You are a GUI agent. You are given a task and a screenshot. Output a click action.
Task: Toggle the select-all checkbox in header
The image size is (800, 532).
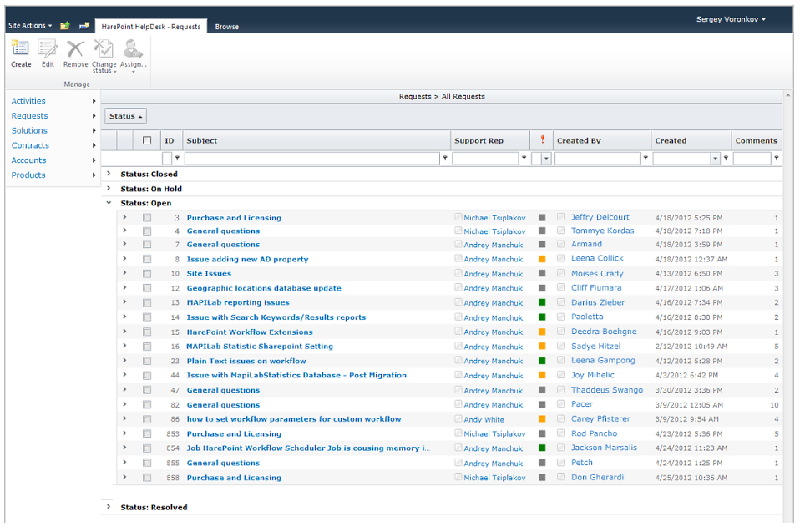click(x=147, y=140)
